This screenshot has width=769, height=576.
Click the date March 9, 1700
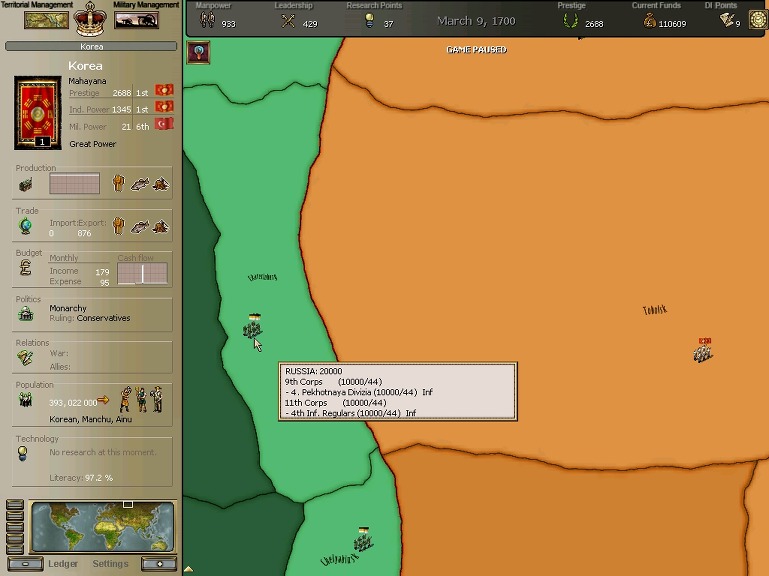[x=476, y=21]
